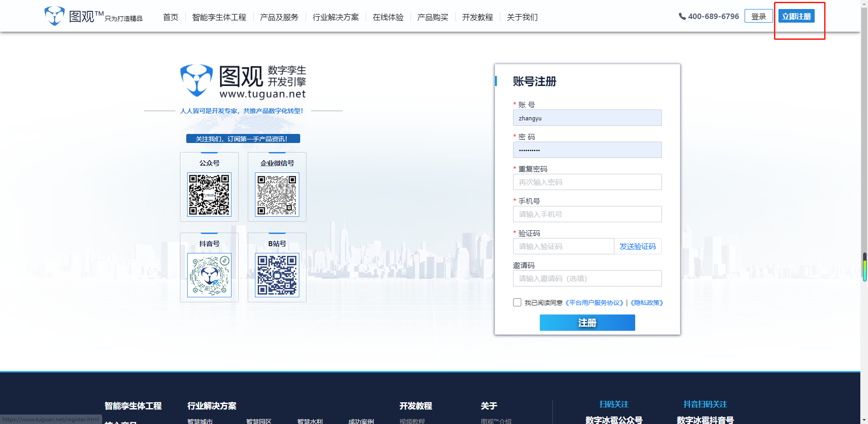This screenshot has height=424, width=868.
Task: Click the 企业微信号 QR code
Action: point(277,195)
